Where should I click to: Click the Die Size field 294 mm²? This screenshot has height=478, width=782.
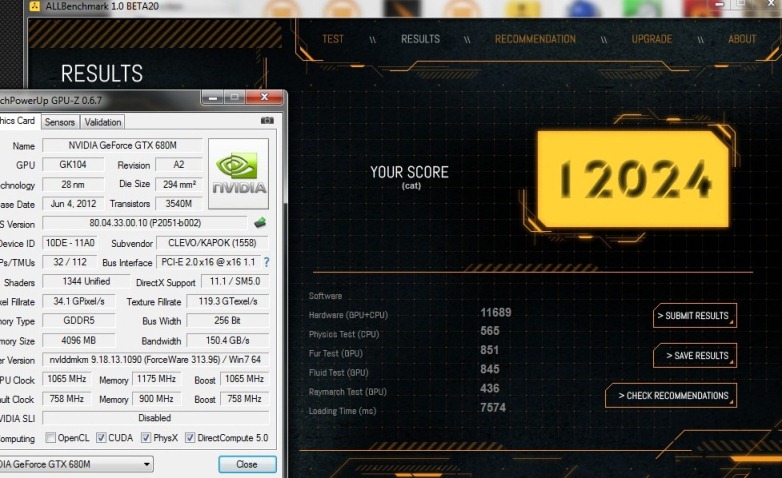(x=179, y=184)
